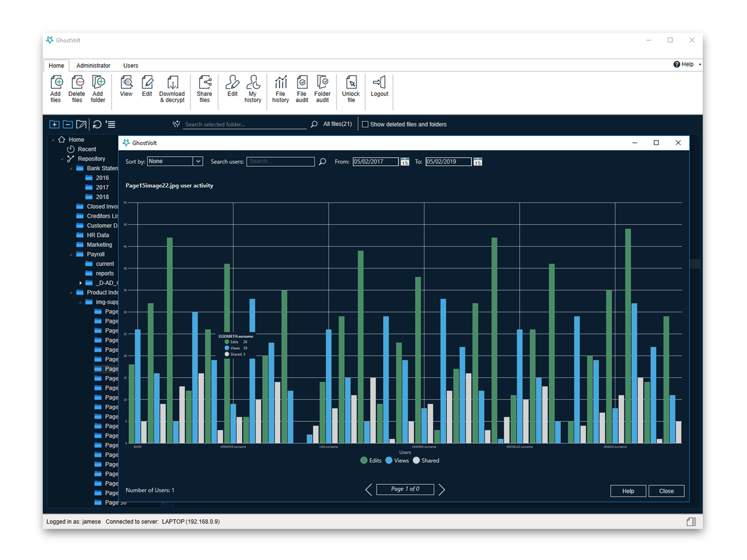
Task: Click the Search users input field
Action: (x=280, y=161)
